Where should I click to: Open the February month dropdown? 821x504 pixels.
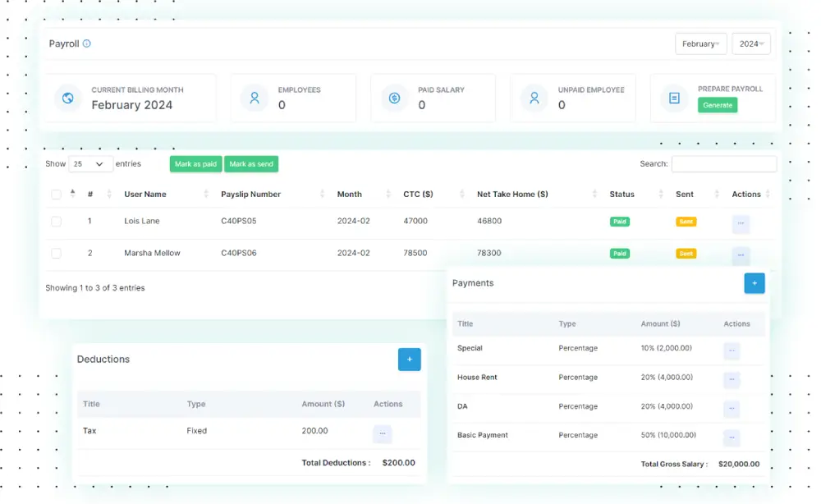tap(700, 44)
